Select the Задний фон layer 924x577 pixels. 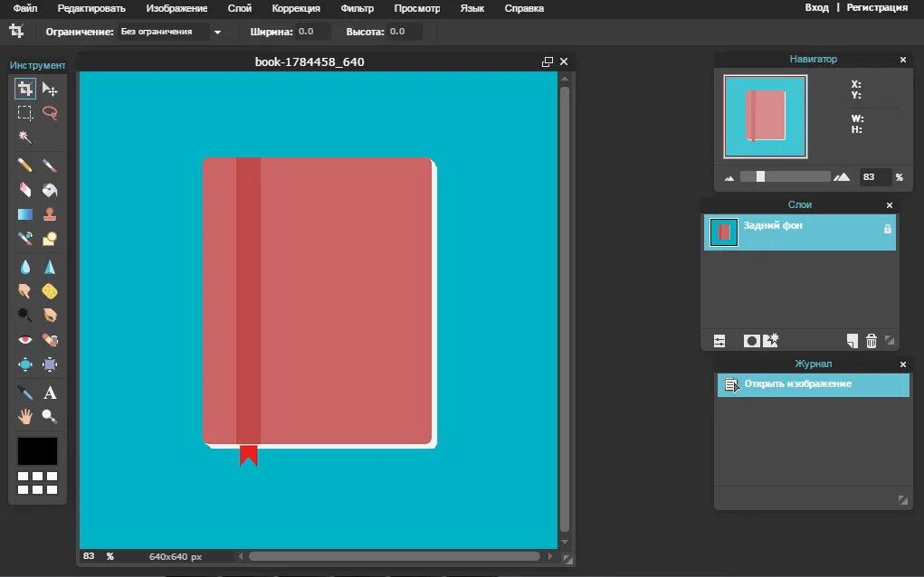pos(800,232)
